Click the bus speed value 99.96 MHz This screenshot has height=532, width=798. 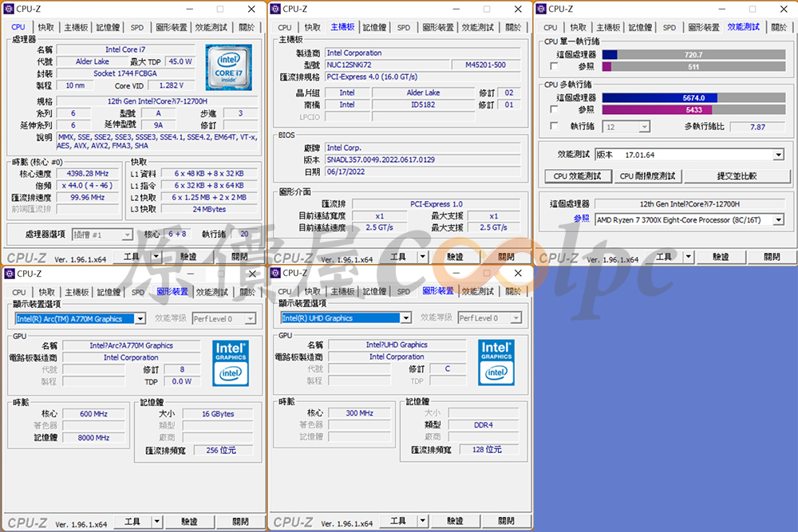click(88, 197)
